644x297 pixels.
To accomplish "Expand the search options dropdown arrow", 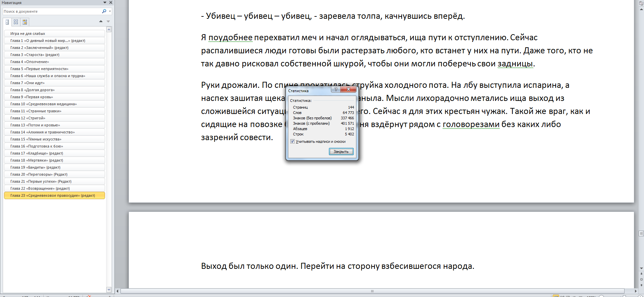I will (x=110, y=11).
